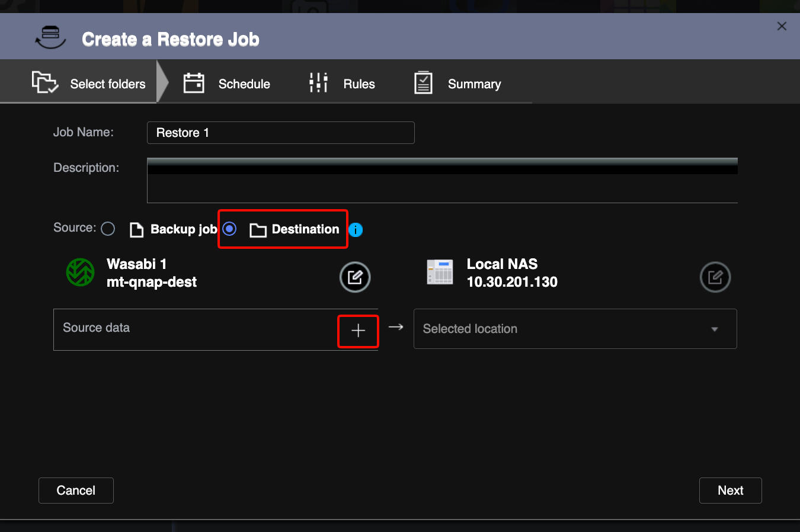800x532 pixels.
Task: Click the Select folders icon
Action: pos(45,82)
